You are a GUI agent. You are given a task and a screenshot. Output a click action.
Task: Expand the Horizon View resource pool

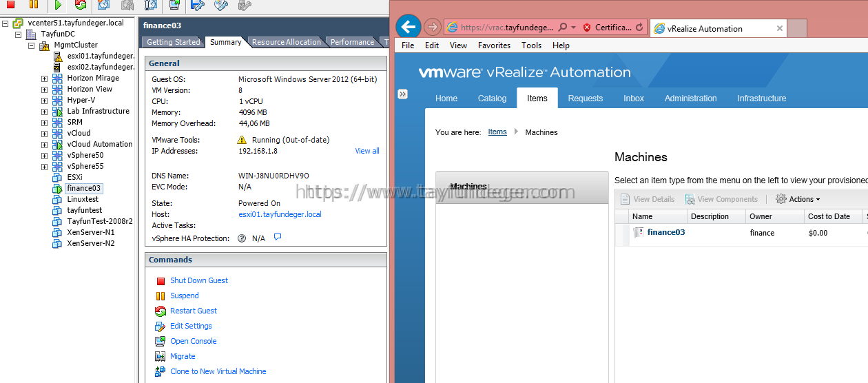45,90
